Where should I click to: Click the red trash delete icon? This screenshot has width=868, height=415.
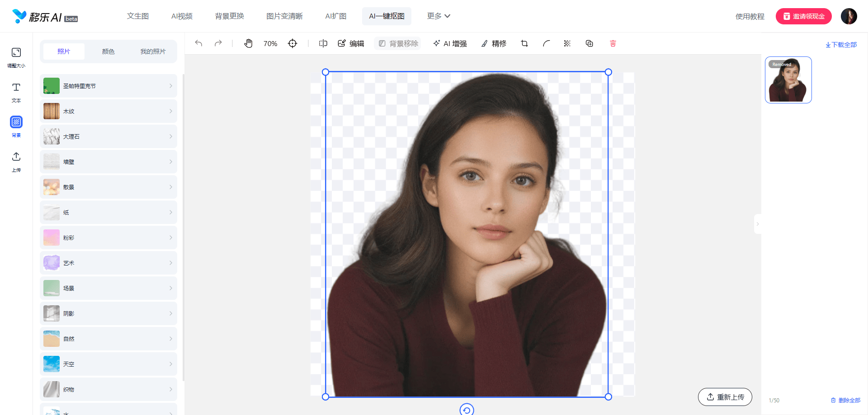pos(613,43)
